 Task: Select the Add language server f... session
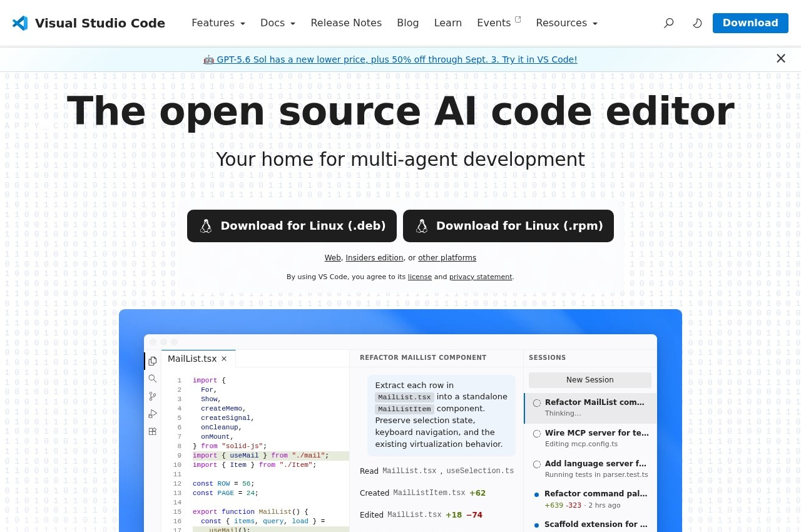591,469
